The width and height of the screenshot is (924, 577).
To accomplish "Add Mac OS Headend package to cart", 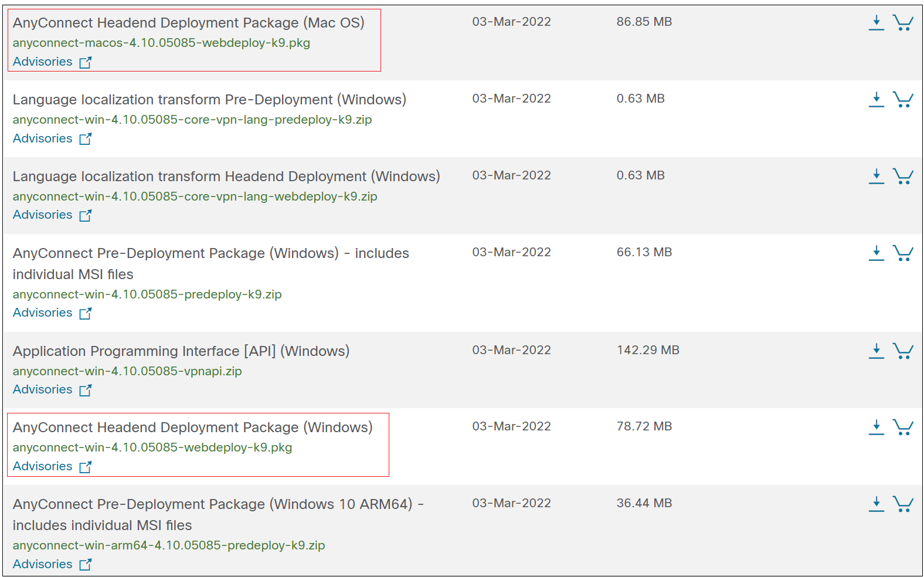I will pos(903,23).
